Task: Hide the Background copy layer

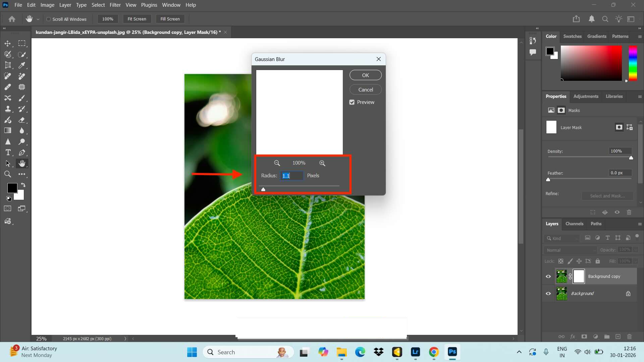Action: 548,276
